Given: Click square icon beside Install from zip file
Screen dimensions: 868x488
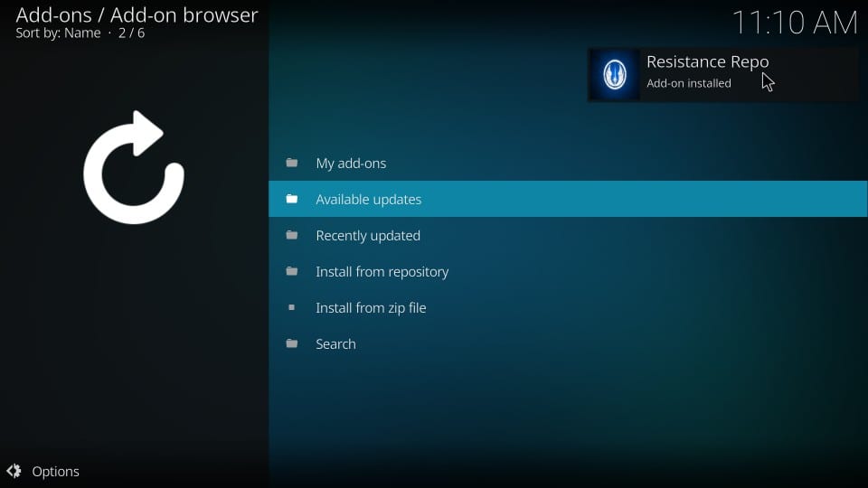Looking at the screenshot, I should [x=292, y=307].
